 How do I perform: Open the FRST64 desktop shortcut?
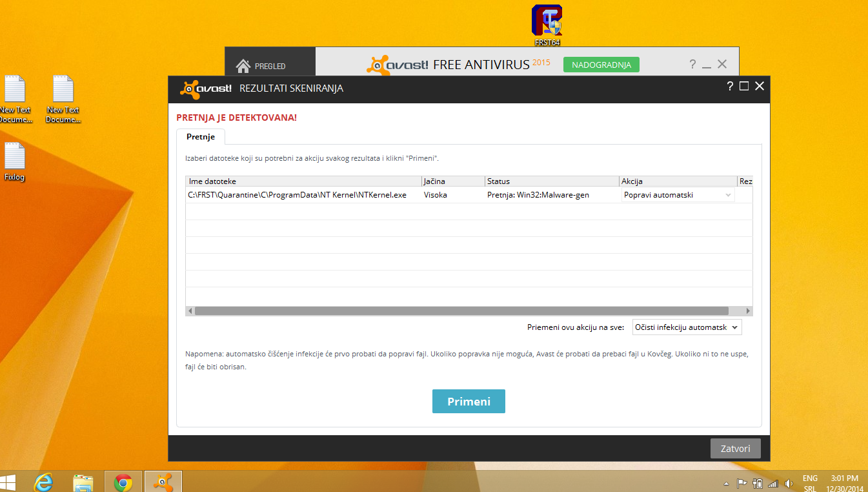tap(547, 26)
